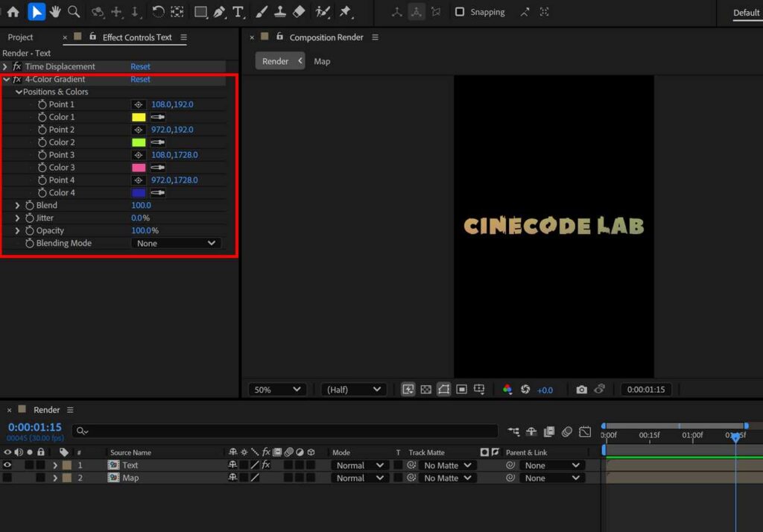Image resolution: width=763 pixels, height=532 pixels.
Task: Collapse Positions & Colors group
Action: [19, 92]
